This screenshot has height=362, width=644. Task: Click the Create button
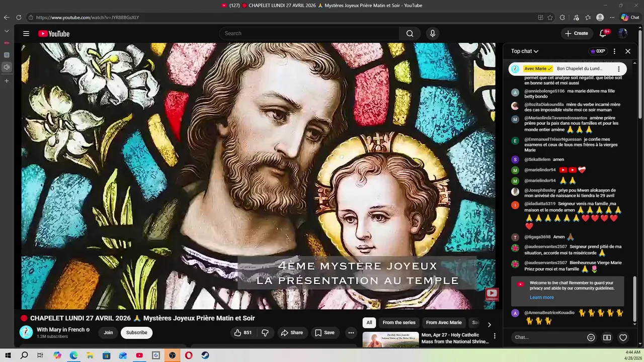point(577,34)
